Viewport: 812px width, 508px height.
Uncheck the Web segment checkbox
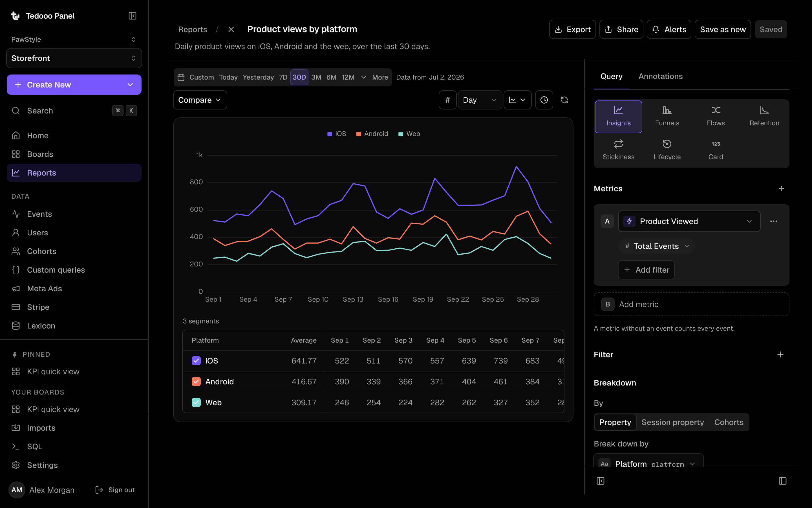coord(196,402)
